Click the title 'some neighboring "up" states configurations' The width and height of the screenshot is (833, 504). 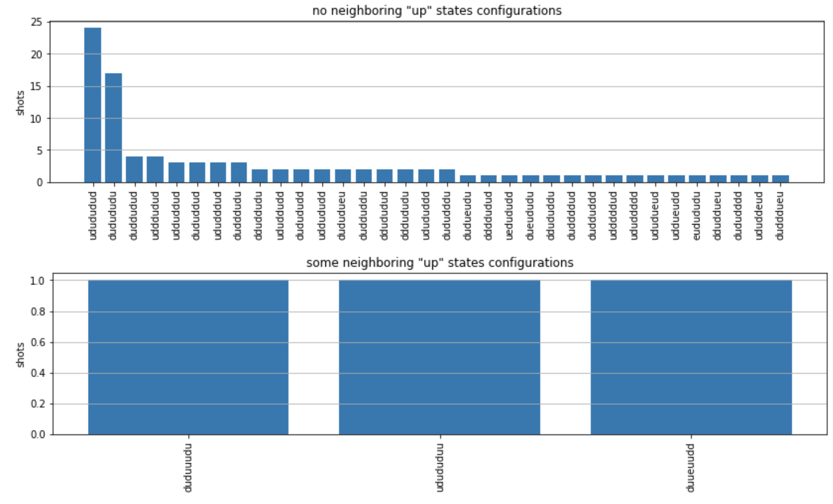click(x=440, y=263)
